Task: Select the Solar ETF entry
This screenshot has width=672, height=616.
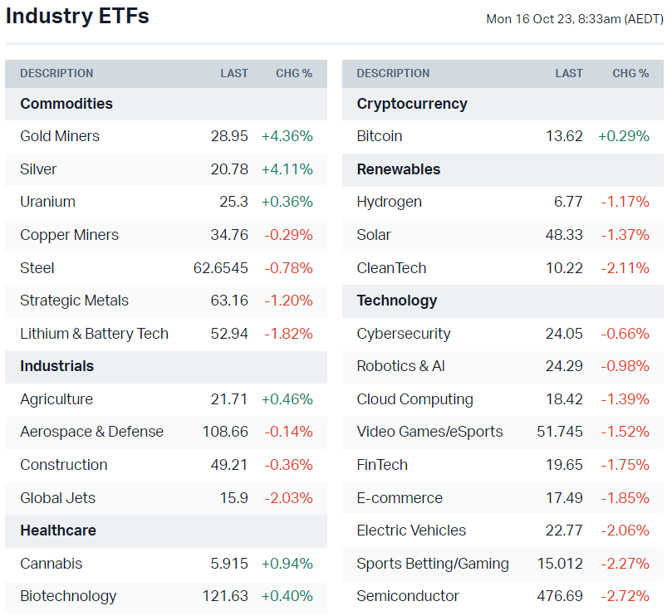Action: click(374, 235)
